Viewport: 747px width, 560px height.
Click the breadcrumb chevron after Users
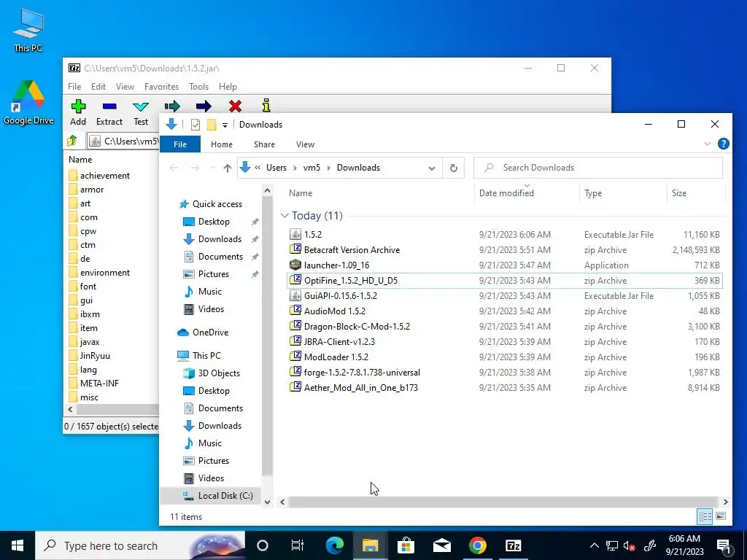click(295, 168)
